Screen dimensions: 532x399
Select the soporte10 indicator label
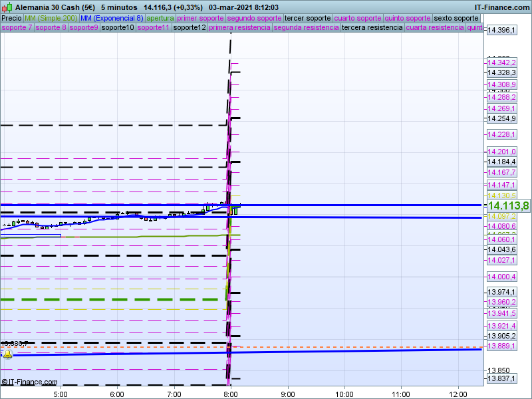118,28
